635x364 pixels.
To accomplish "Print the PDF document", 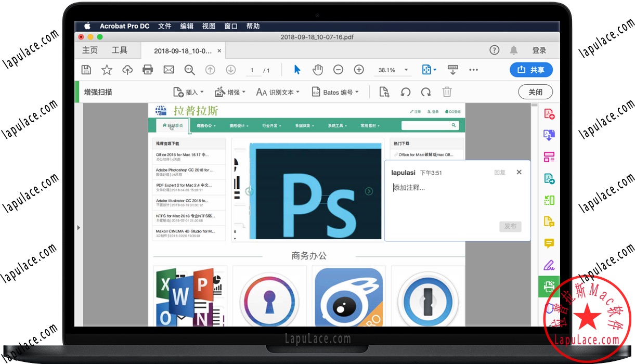I will point(148,69).
